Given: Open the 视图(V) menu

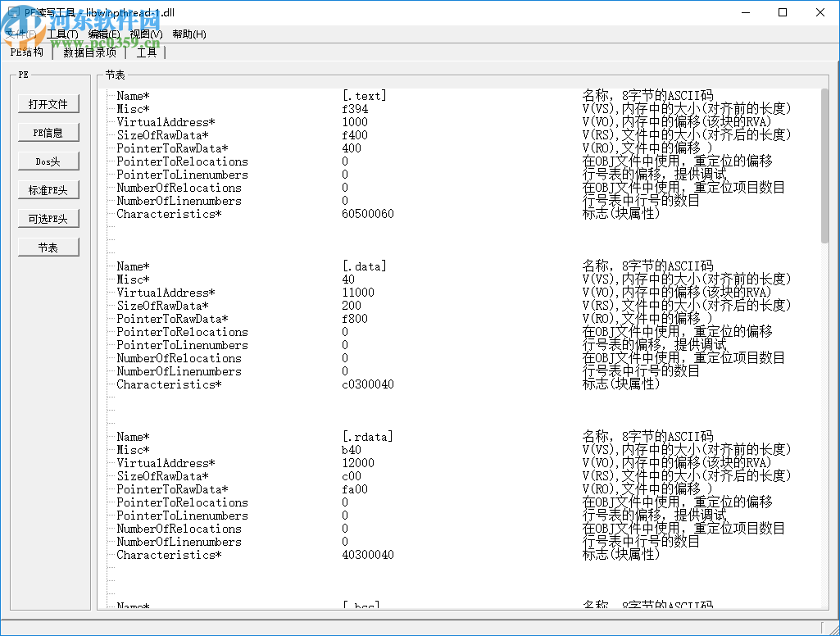Looking at the screenshot, I should click(146, 34).
